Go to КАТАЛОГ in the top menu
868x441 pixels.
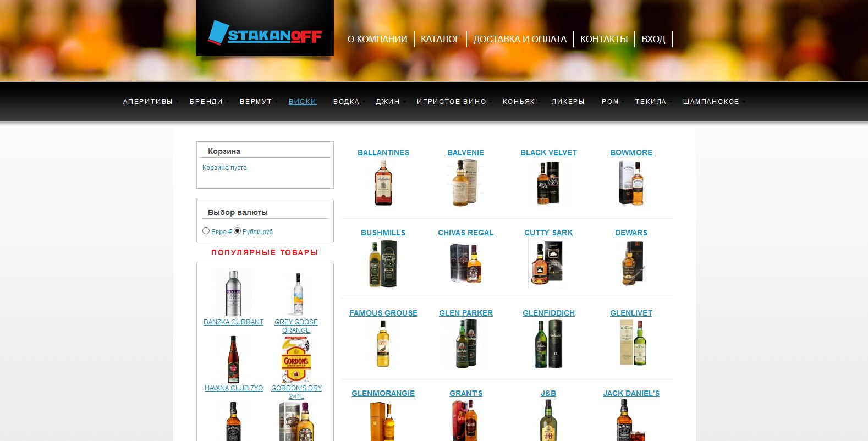tap(440, 39)
